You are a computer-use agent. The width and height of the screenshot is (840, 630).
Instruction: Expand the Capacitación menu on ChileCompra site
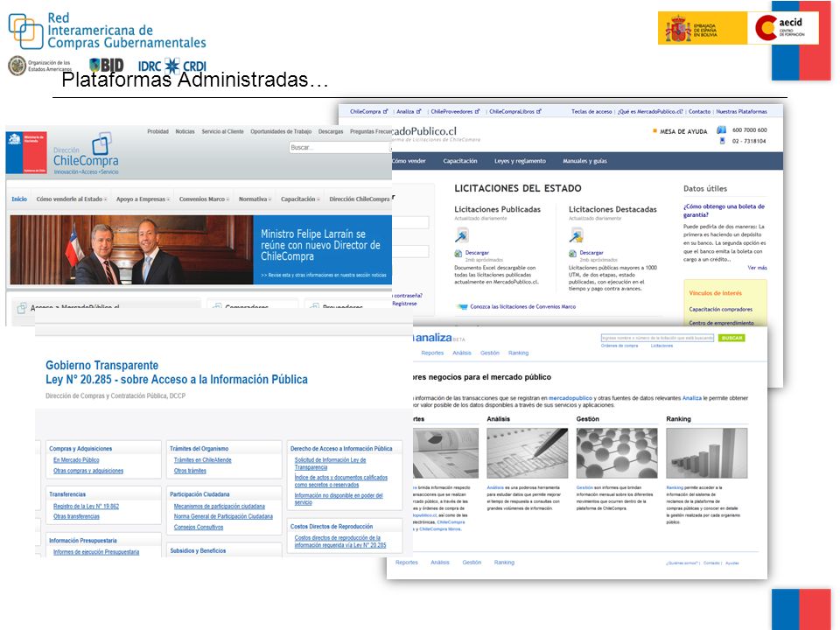[300, 199]
